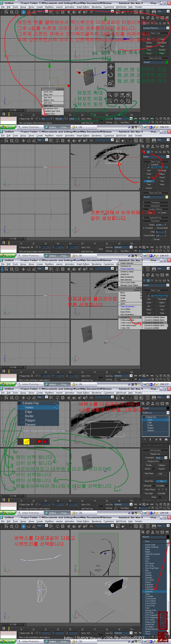Choose Space Warps category in NGon Parameters screen
The height and width of the screenshot is (644, 171).
click(164, 152)
